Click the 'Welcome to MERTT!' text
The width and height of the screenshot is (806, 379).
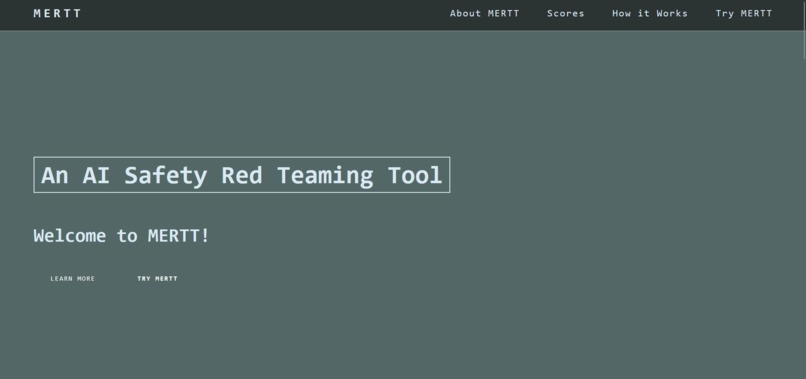coord(121,236)
